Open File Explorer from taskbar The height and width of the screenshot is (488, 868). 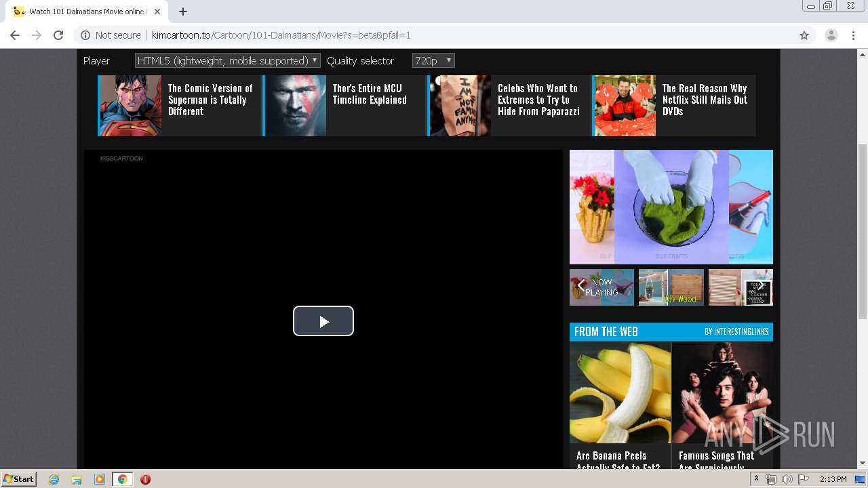tap(77, 479)
